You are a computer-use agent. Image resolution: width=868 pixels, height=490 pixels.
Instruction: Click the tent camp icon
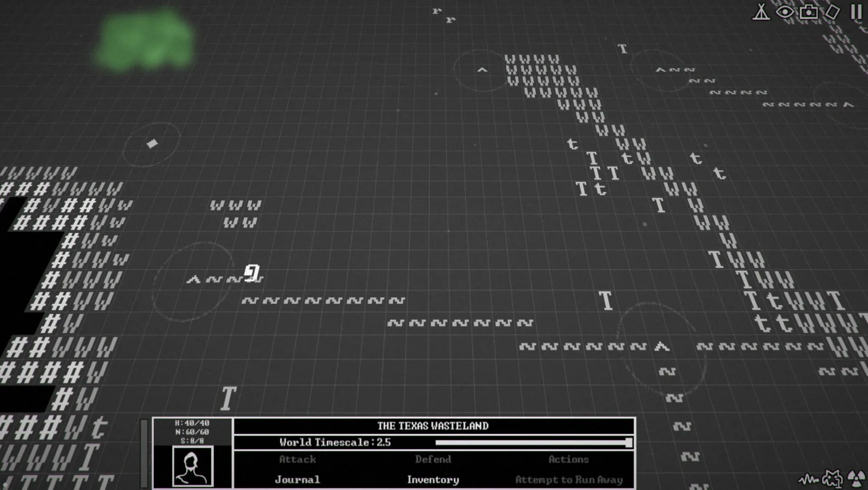point(761,12)
